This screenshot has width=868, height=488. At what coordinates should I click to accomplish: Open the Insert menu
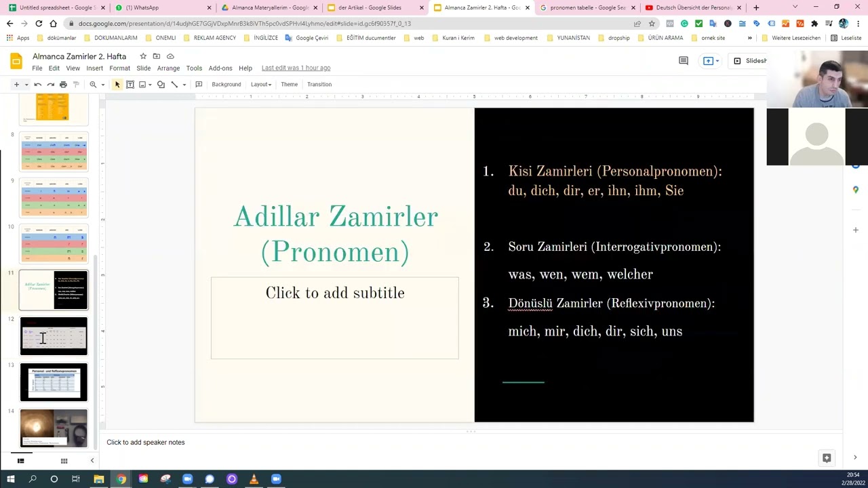pyautogui.click(x=95, y=68)
